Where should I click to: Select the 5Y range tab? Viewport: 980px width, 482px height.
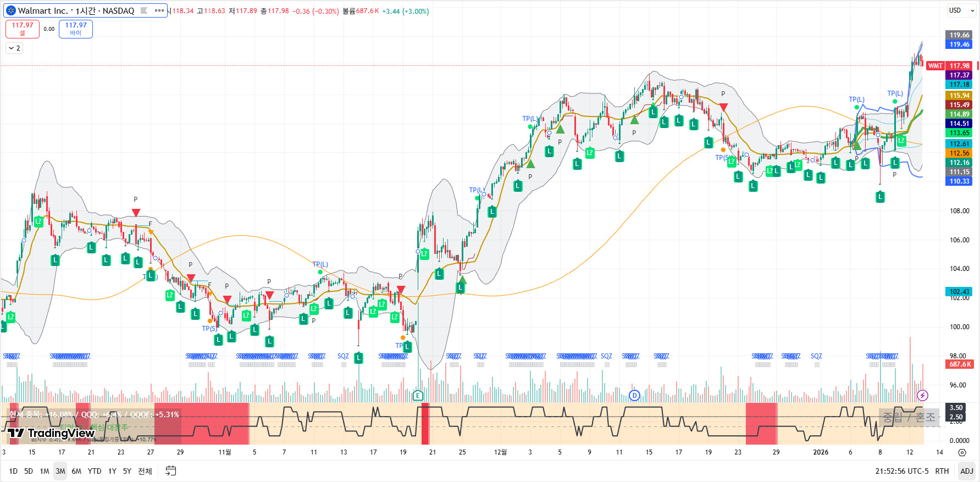tap(127, 471)
